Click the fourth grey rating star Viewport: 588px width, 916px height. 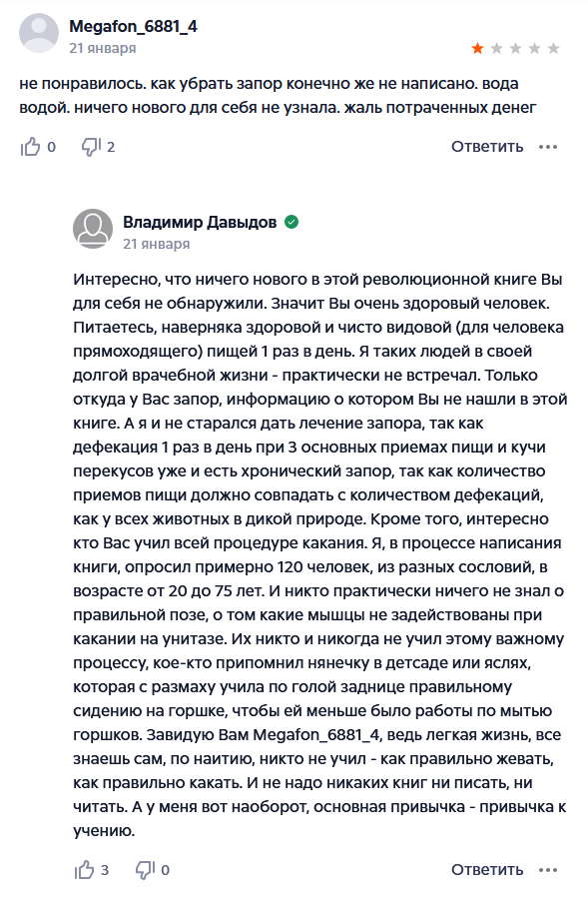click(534, 49)
